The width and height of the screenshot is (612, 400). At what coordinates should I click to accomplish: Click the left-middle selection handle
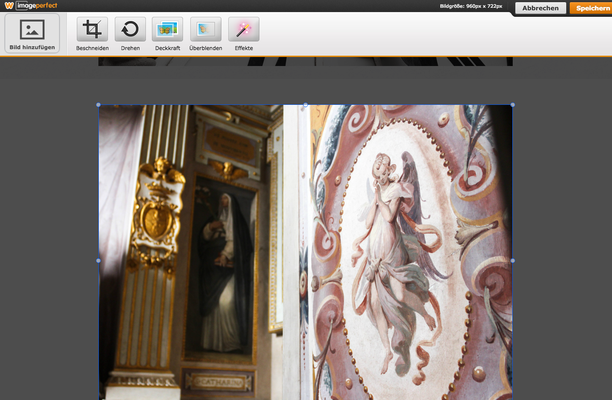coord(98,260)
